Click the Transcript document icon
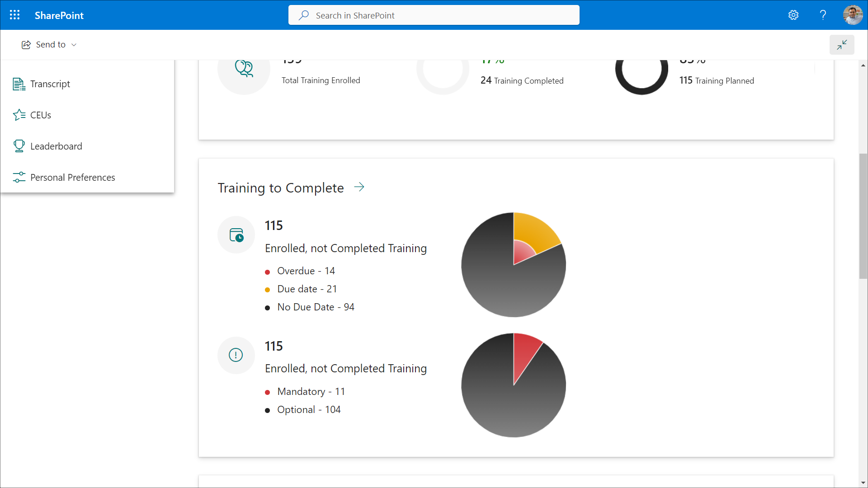Viewport: 868px width, 488px height. (x=19, y=84)
